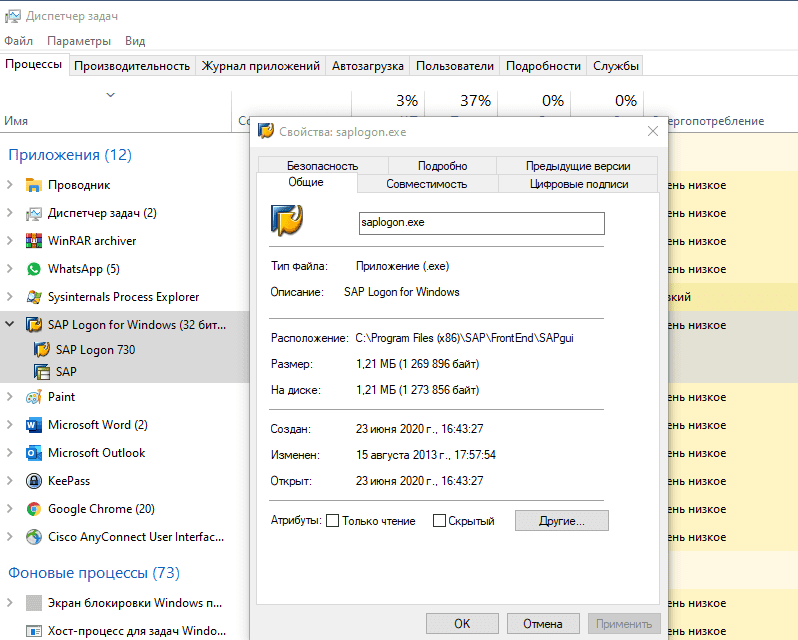This screenshot has width=798, height=640.
Task: Click the OK button
Action: pyautogui.click(x=462, y=624)
